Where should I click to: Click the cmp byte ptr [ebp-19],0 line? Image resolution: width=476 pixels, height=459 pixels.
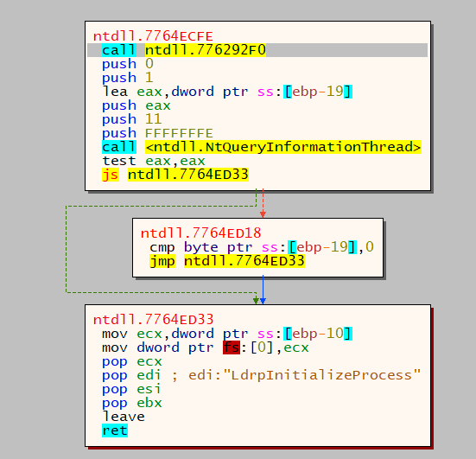[x=262, y=247]
